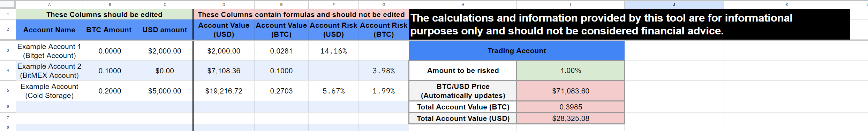Click Example Account 1 (Bitget Account) cell
The image size is (868, 131).
tap(49, 51)
